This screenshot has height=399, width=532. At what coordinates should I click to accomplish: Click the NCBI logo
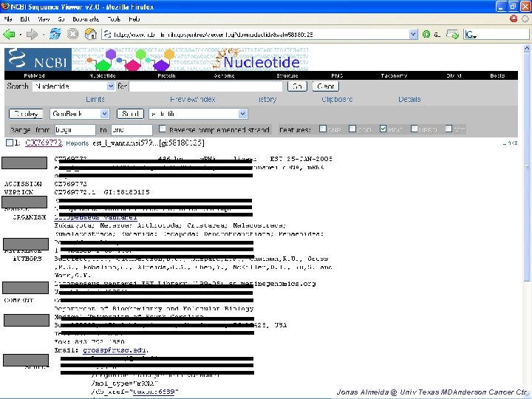[x=38, y=59]
